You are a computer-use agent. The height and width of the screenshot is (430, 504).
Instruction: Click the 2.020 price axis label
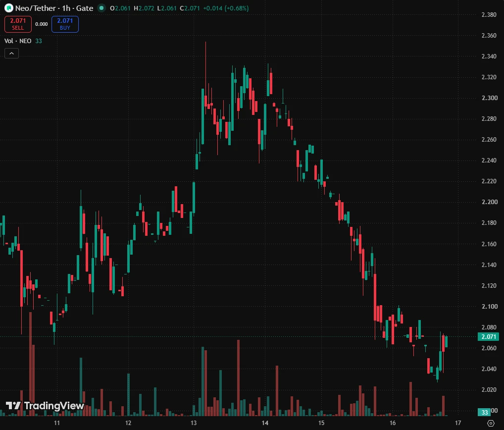(x=489, y=390)
